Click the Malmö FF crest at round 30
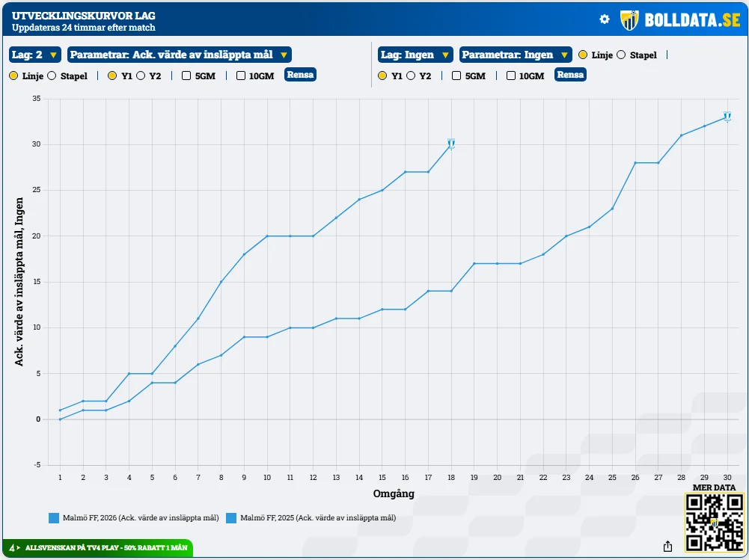The width and height of the screenshot is (749, 560). [727, 116]
